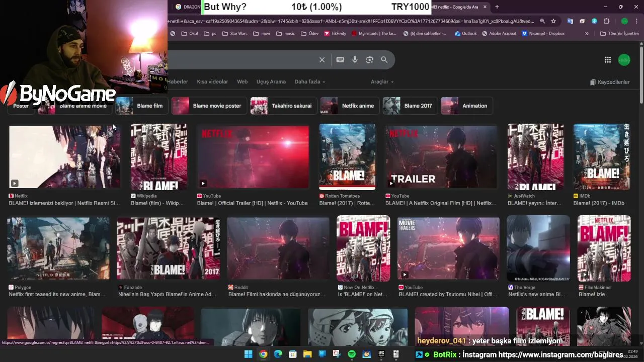Open The Verge Netflix's new anime link
The image size is (644, 362).
[x=537, y=294]
